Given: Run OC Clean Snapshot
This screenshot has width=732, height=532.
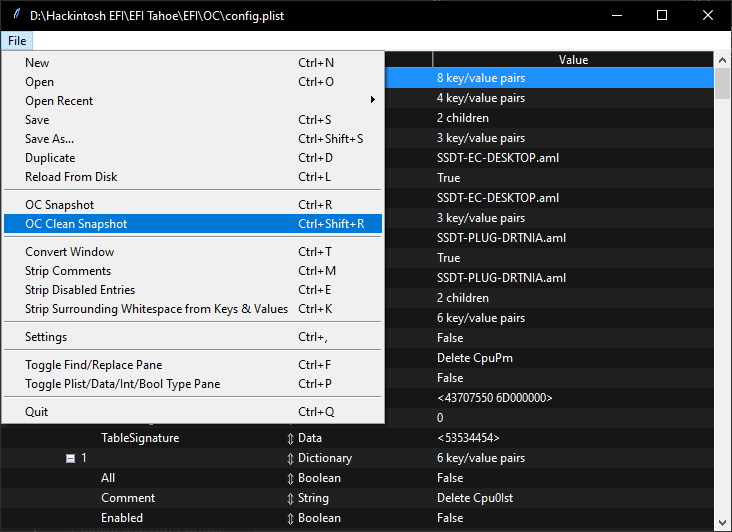Looking at the screenshot, I should [x=193, y=224].
